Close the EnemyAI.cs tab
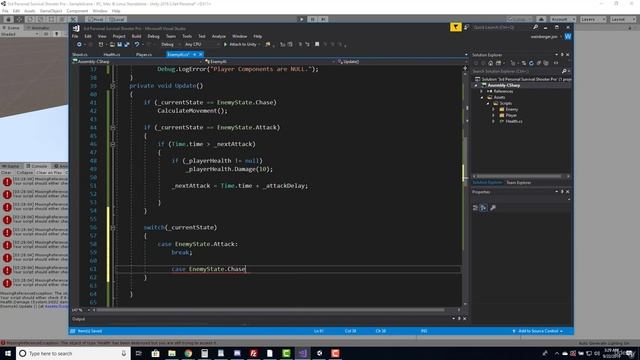This screenshot has height=360, width=640. (x=201, y=54)
